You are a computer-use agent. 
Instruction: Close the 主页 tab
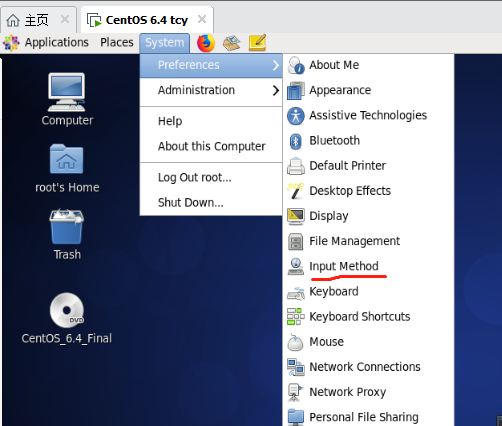pyautogui.click(x=65, y=19)
